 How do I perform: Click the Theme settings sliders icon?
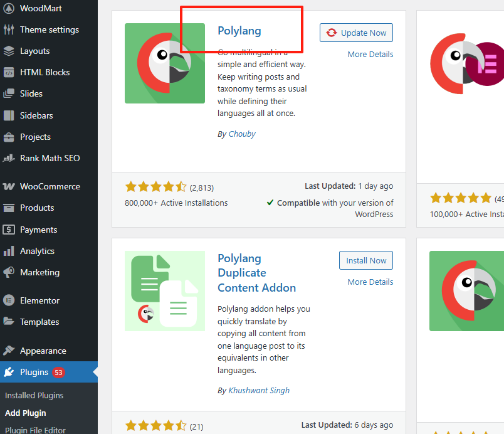(x=9, y=29)
